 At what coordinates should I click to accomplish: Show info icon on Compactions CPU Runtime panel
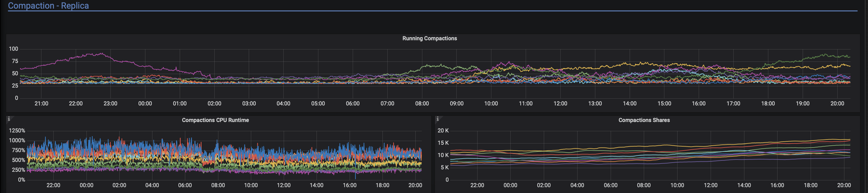[x=9, y=119]
